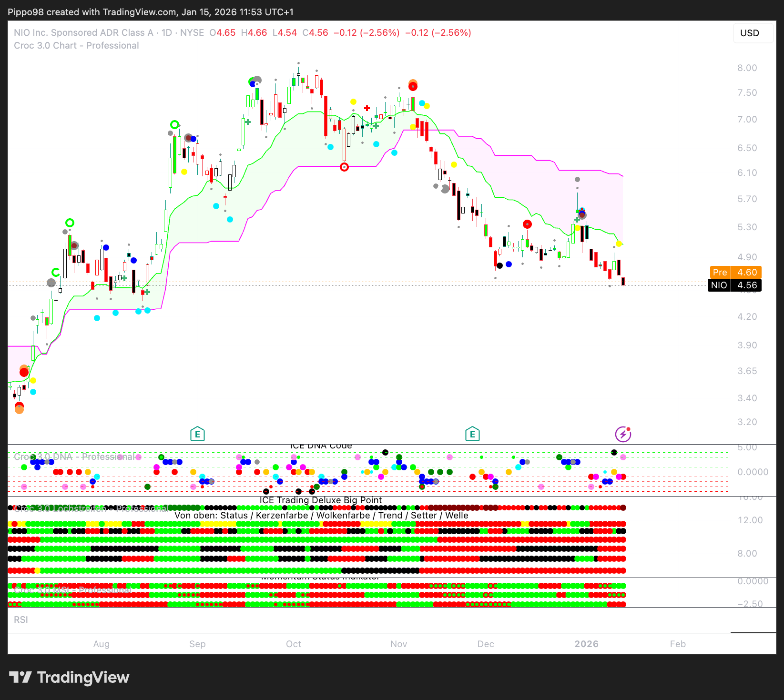Click the black NIO 4.56 price tag

734,285
